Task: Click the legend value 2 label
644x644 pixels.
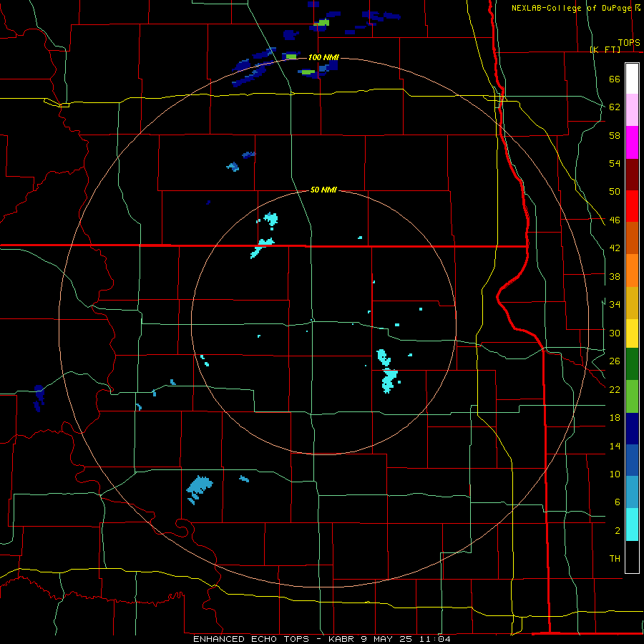Action: pyautogui.click(x=618, y=531)
